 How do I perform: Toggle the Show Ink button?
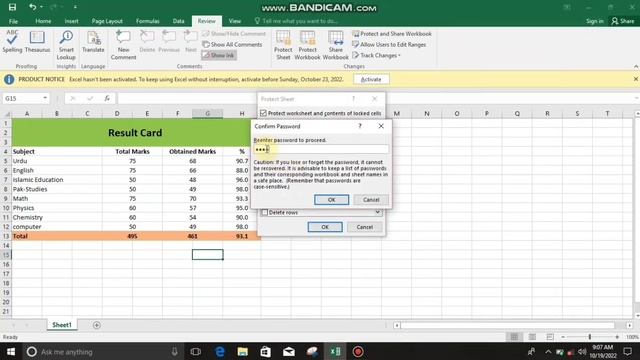pos(219,55)
